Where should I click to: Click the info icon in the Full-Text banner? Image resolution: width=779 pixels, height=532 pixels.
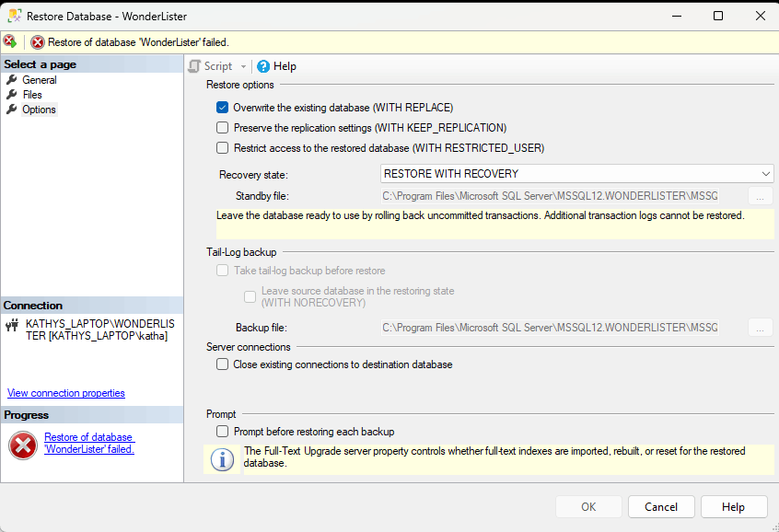click(221, 459)
